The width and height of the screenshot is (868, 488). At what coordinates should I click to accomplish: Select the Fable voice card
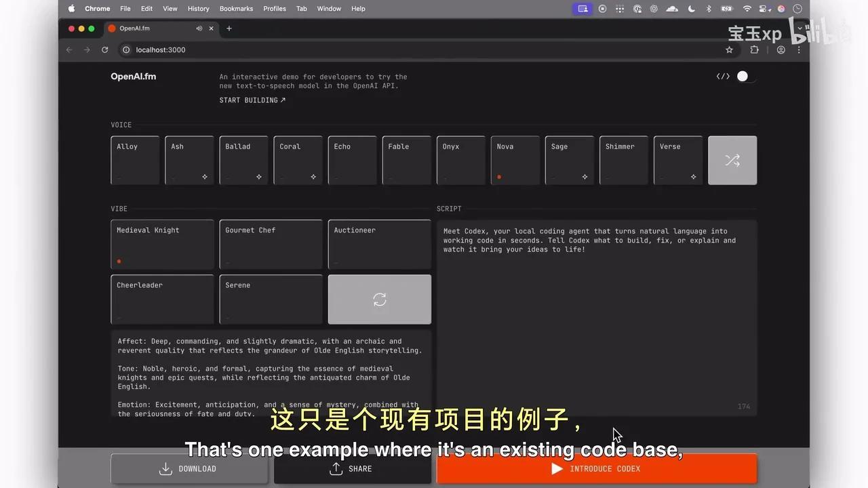[406, 160]
